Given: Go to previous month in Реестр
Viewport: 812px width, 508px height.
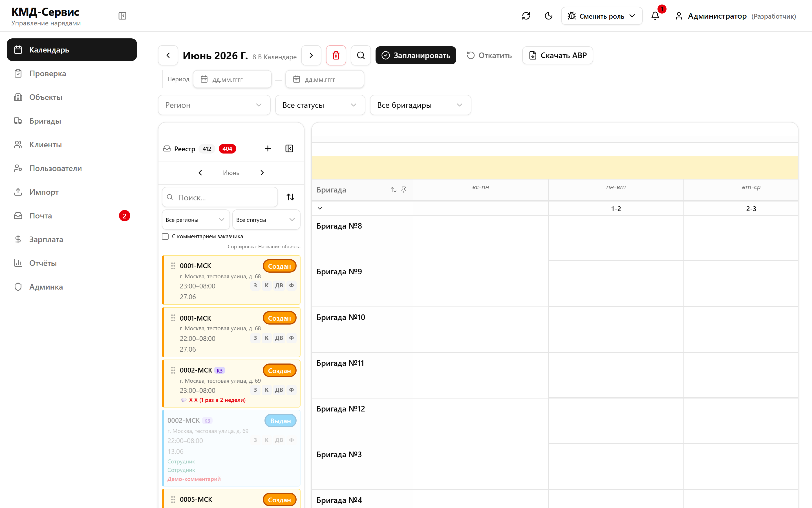Looking at the screenshot, I should click(200, 173).
